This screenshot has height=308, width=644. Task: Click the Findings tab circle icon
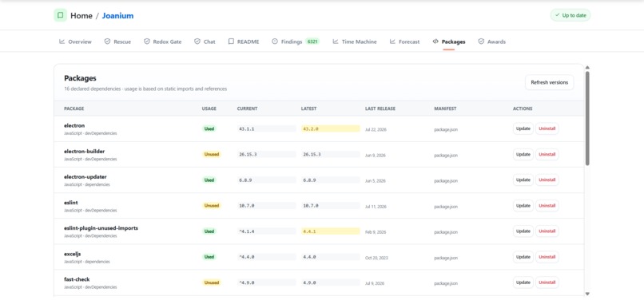[x=275, y=41]
